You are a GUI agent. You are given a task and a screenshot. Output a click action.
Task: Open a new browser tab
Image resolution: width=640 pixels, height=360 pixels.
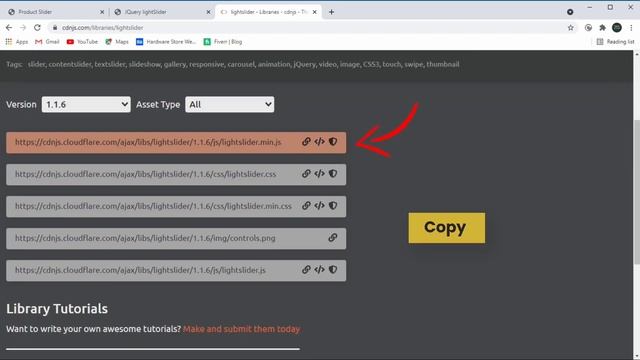tap(331, 12)
